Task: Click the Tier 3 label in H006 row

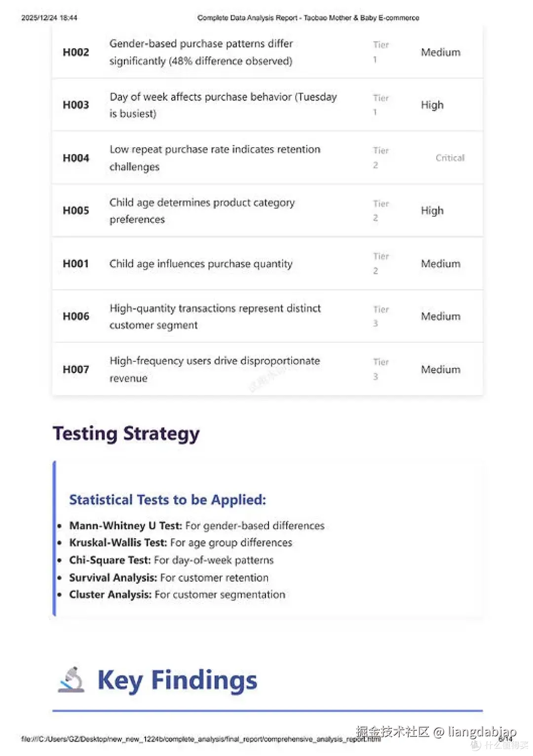Action: coord(381,317)
